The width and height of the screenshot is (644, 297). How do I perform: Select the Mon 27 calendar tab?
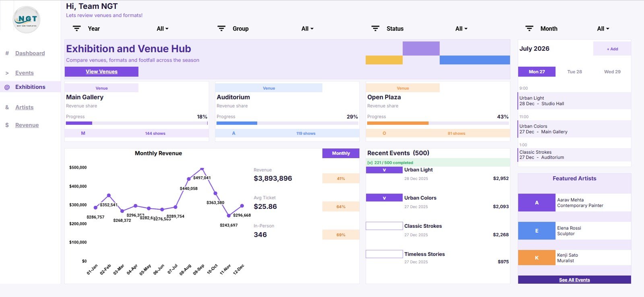pos(537,72)
